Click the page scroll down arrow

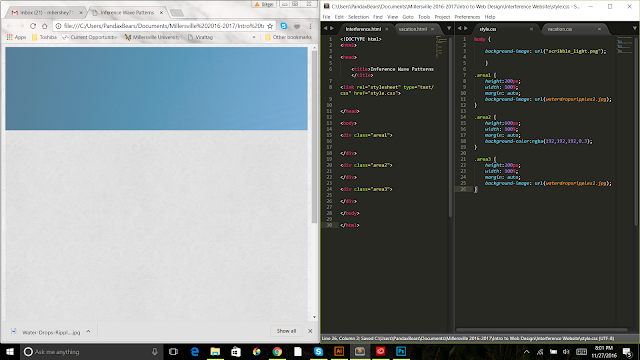[x=314, y=317]
